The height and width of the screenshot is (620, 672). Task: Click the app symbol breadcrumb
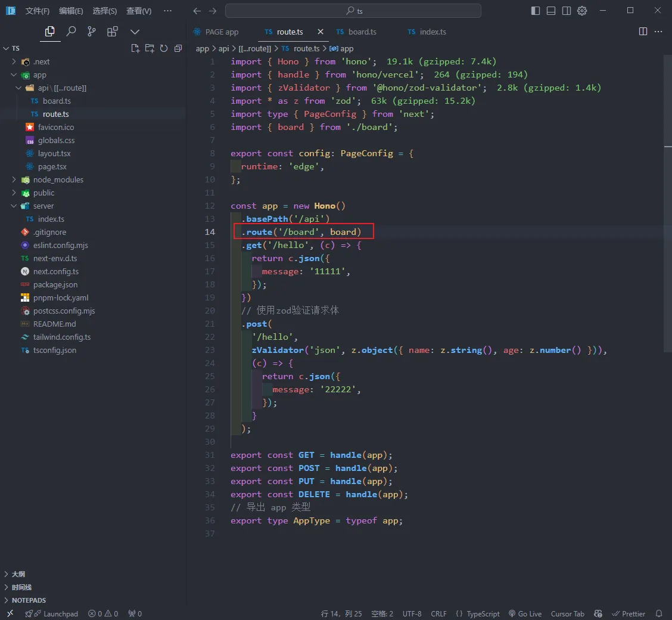coord(341,49)
